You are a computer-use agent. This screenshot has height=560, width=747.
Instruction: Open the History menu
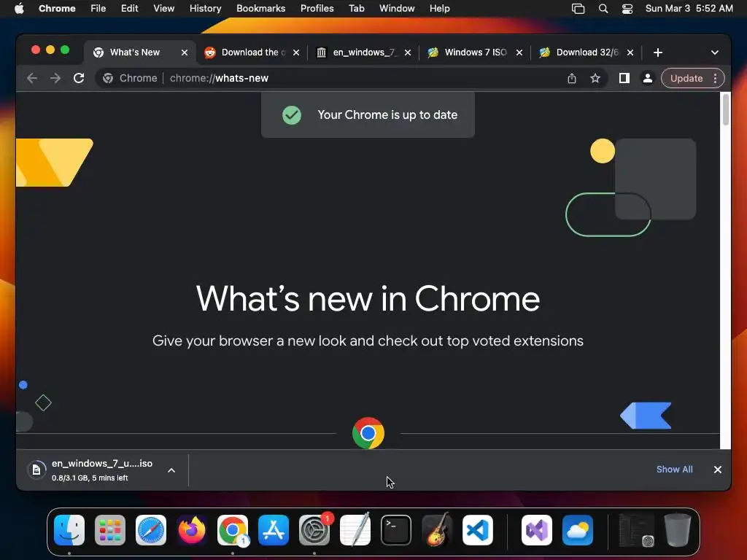point(205,9)
